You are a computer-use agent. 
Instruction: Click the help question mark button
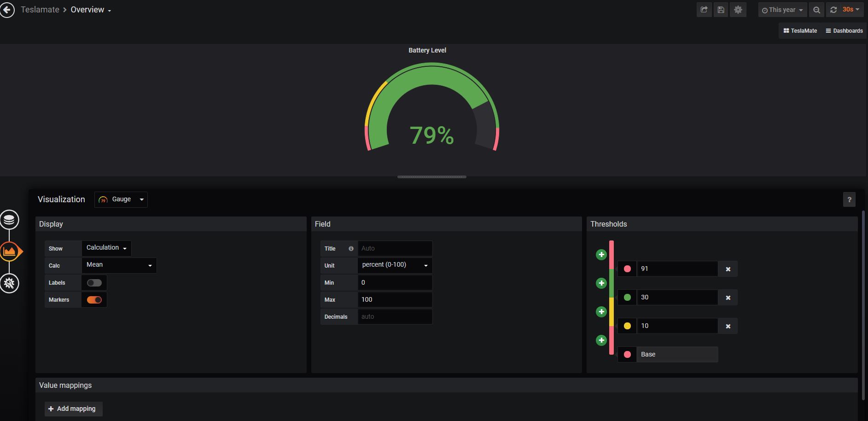point(850,199)
